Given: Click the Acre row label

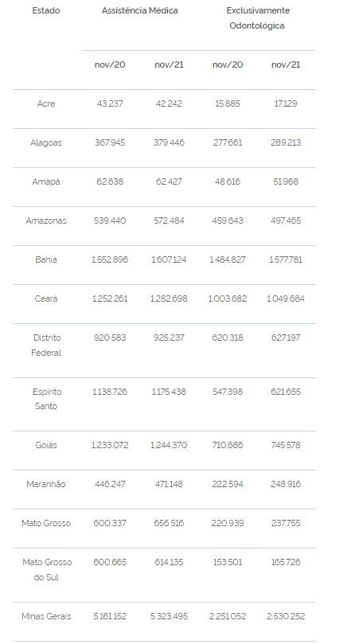Looking at the screenshot, I should (x=46, y=104).
